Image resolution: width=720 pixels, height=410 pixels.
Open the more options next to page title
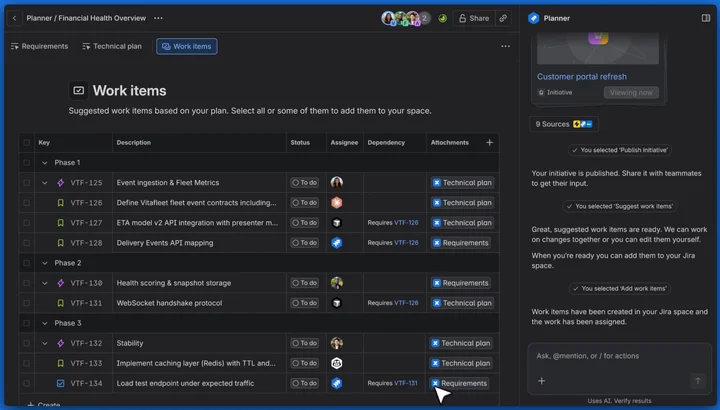coord(158,18)
